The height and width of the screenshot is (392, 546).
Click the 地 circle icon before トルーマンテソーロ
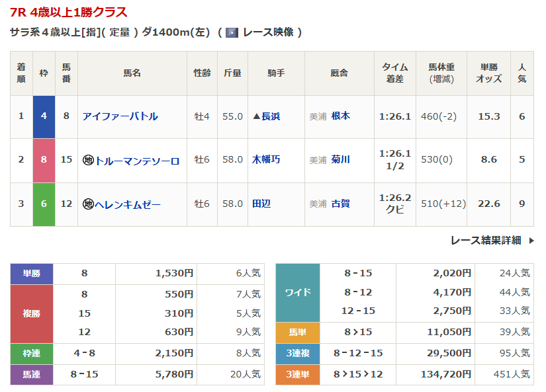point(88,160)
